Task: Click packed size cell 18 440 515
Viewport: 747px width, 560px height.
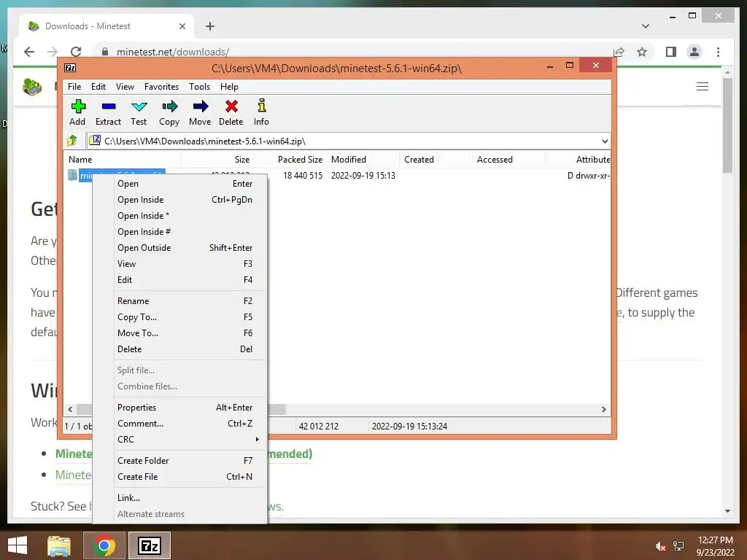Action: (303, 176)
